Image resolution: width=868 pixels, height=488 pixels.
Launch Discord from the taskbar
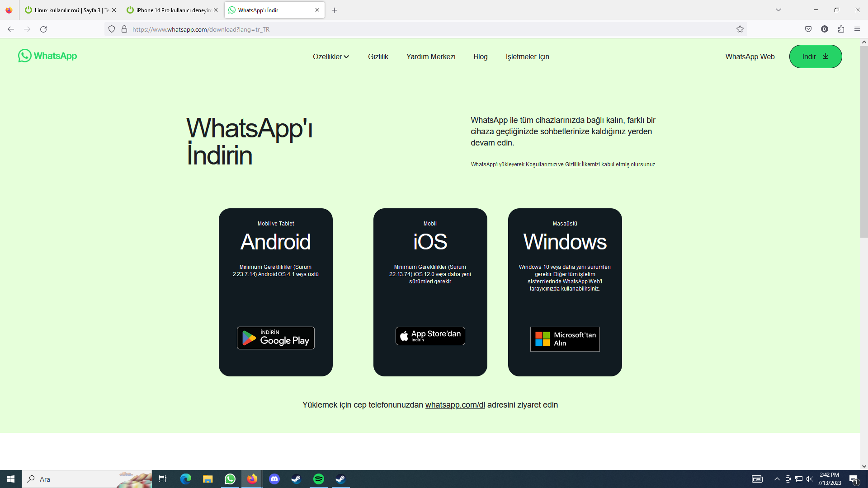click(274, 479)
